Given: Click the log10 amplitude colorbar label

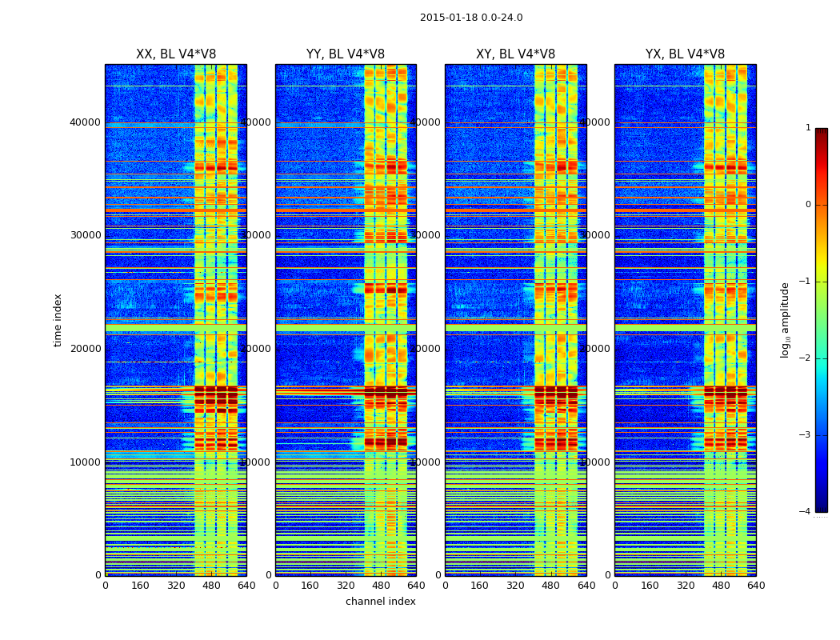Looking at the screenshot, I should point(786,320).
